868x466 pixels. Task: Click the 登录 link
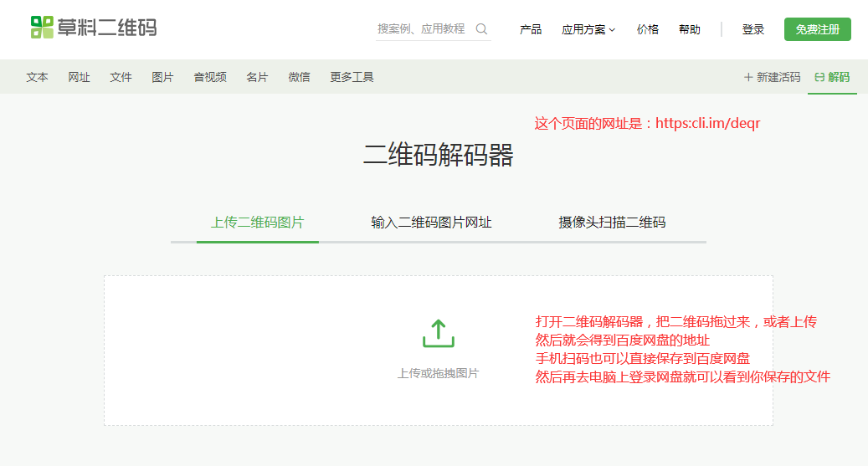tap(752, 29)
